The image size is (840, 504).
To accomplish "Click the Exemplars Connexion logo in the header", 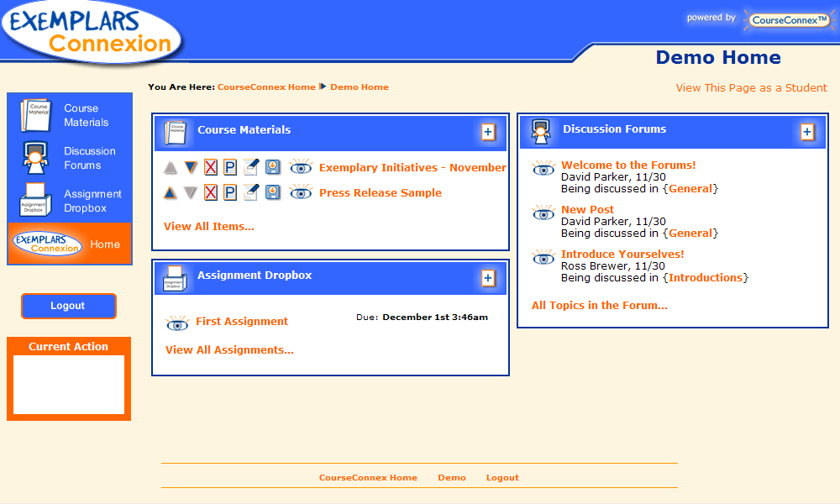I will click(x=92, y=34).
